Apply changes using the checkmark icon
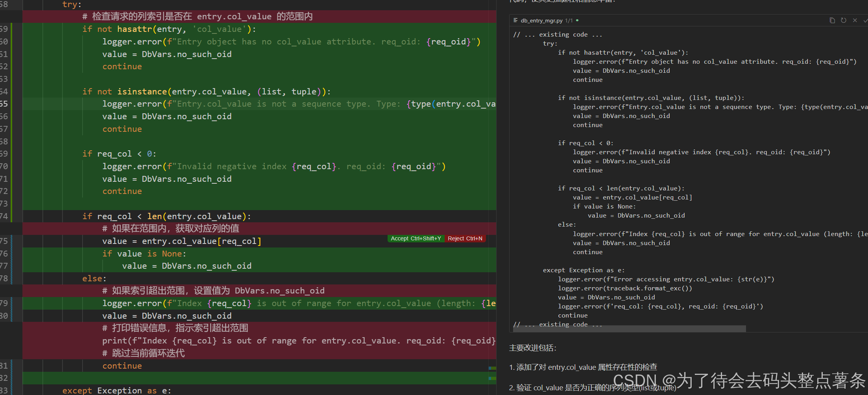This screenshot has width=868, height=395. 866,20
